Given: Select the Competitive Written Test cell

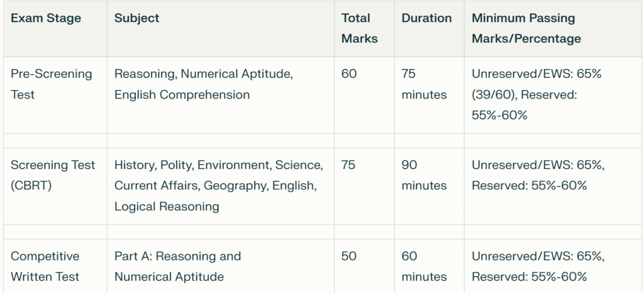Looking at the screenshot, I should click(55, 266).
